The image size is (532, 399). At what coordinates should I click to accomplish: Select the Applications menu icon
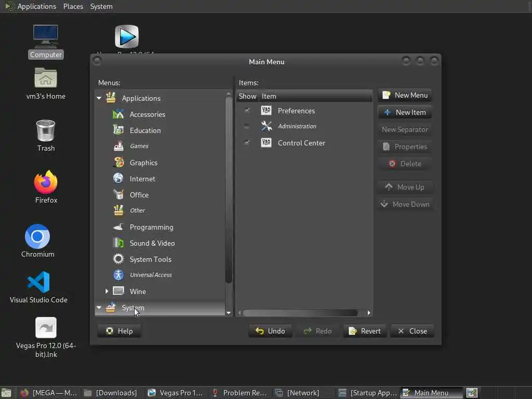tap(111, 98)
